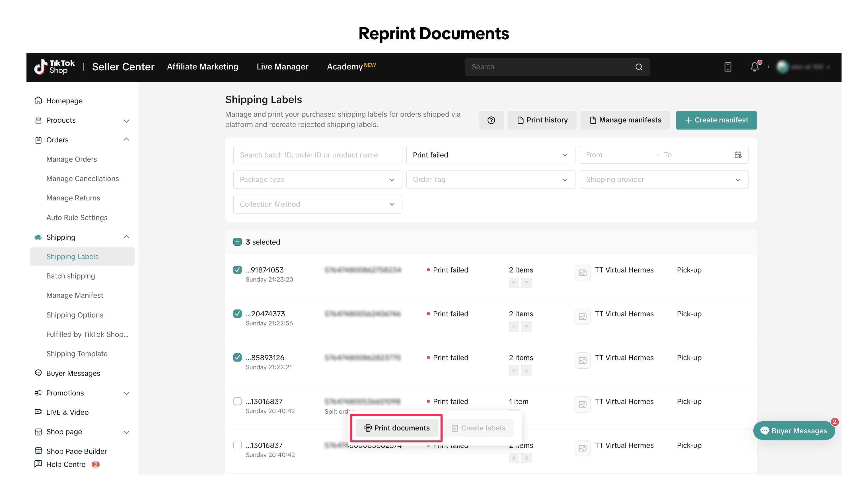
Task: Go to Batch shipping in sidebar
Action: click(x=70, y=276)
